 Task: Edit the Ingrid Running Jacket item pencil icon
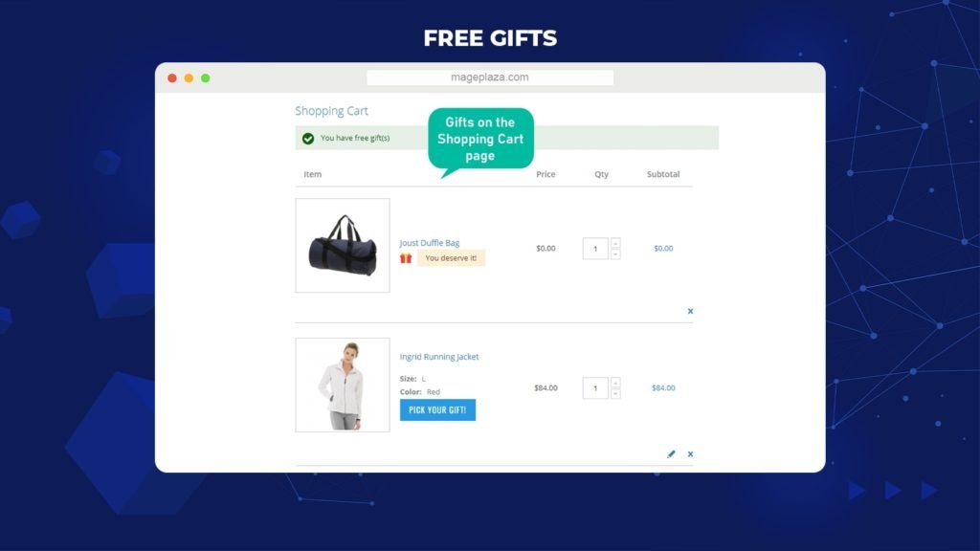[x=671, y=454]
